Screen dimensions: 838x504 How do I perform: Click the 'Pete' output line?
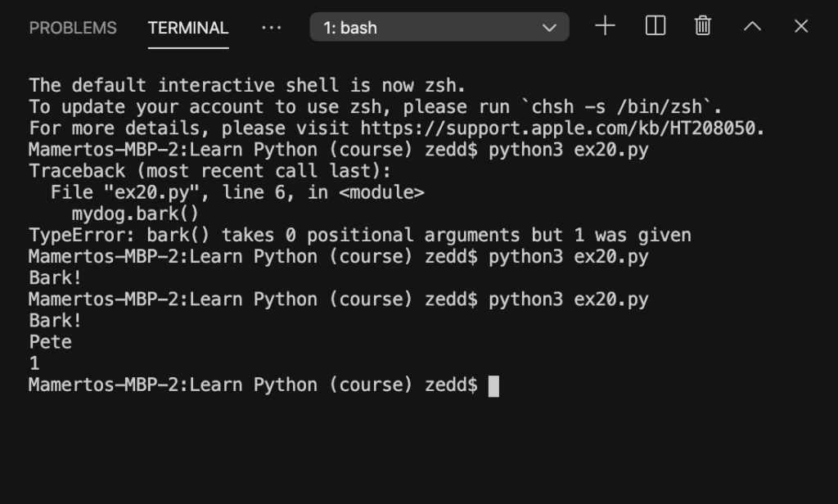(x=50, y=342)
